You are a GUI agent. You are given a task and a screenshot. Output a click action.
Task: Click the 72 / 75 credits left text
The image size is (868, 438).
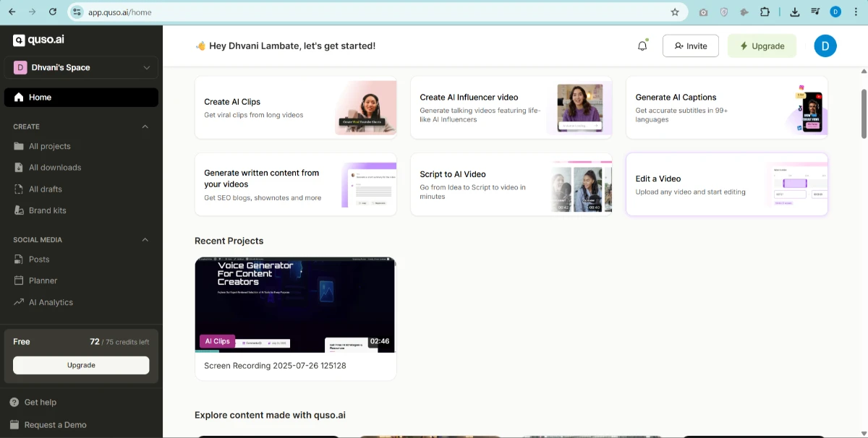[x=119, y=341]
